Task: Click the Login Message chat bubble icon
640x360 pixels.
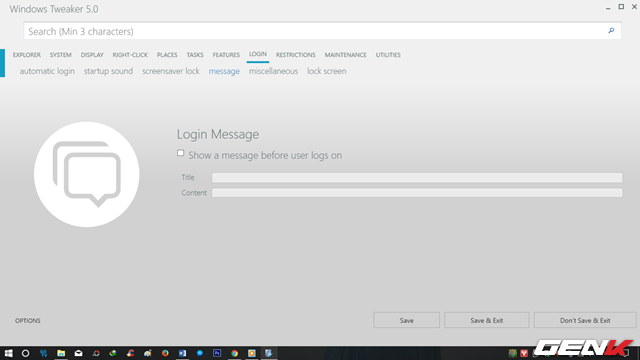Action: (87, 174)
